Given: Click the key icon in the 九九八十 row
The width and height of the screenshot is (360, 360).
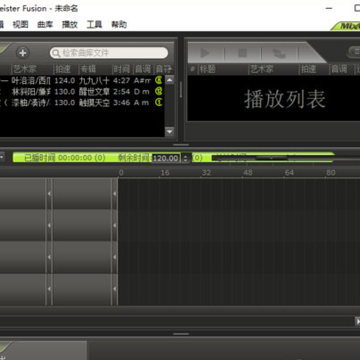Looking at the screenshot, I should [x=159, y=80].
